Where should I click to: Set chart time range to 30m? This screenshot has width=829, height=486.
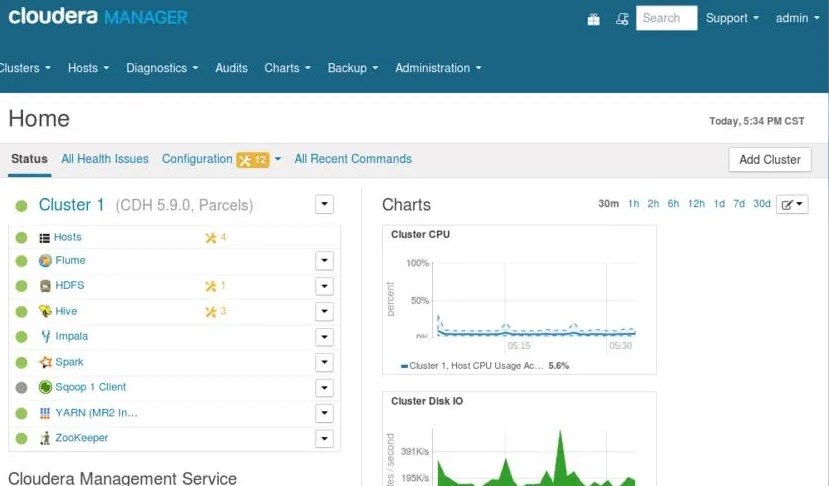coord(609,204)
